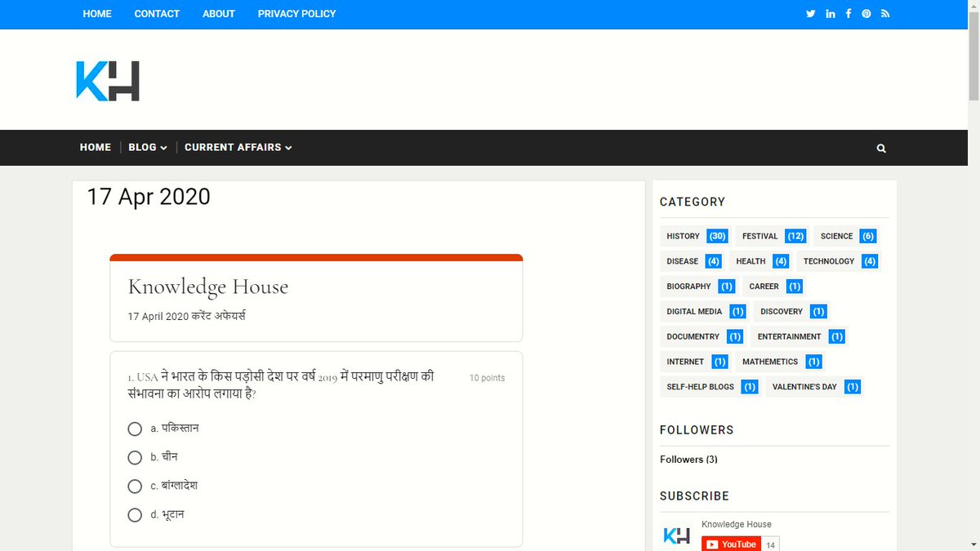Open the About page
Image resolution: width=980 pixels, height=551 pixels.
coord(219,14)
